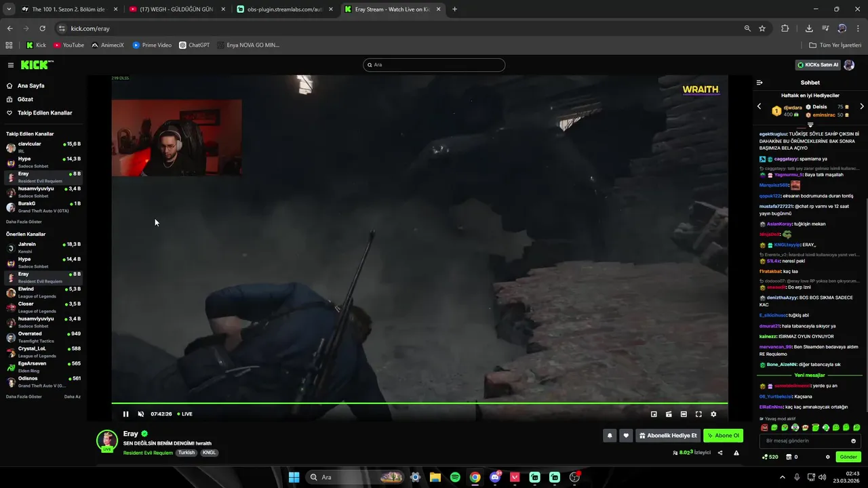Open Closer channel in recommended list
The image size is (868, 488).
click(x=43, y=307)
